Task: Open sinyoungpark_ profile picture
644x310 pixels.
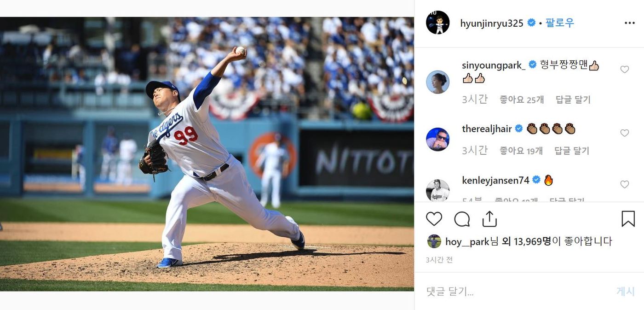Action: [x=437, y=82]
